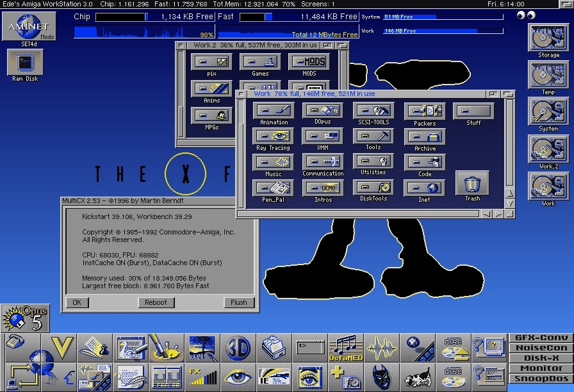Launch OctaMED from the dock
This screenshot has width=574, height=392.
[345, 348]
